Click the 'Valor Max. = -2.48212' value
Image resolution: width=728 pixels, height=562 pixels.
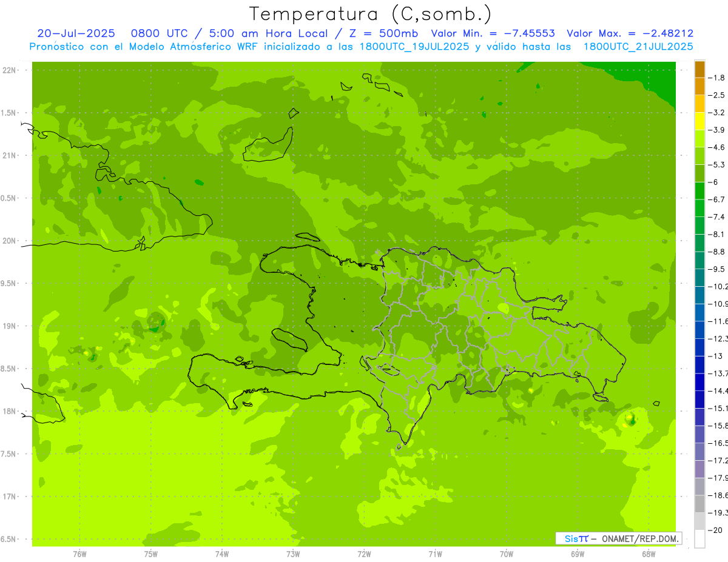[x=630, y=33]
